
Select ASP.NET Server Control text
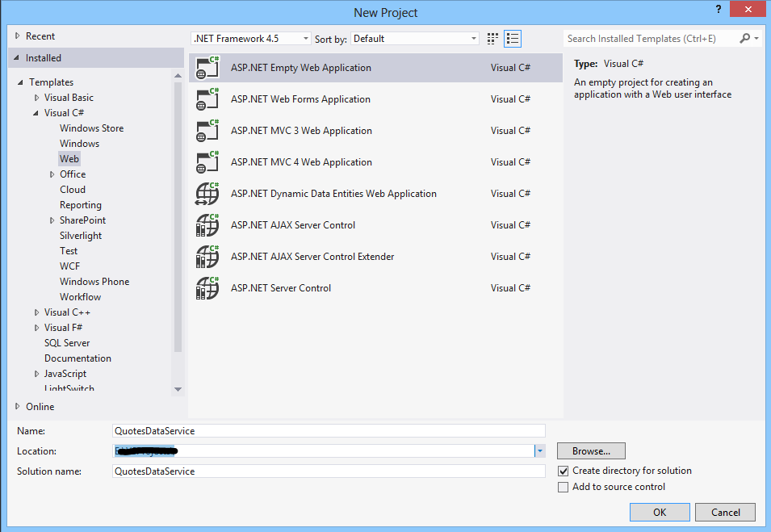click(x=281, y=288)
